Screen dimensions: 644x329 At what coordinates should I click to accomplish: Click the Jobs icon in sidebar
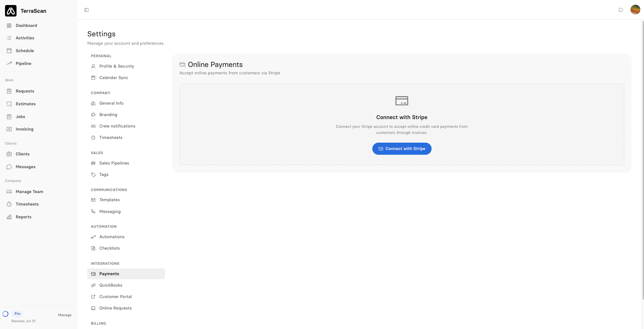[9, 117]
